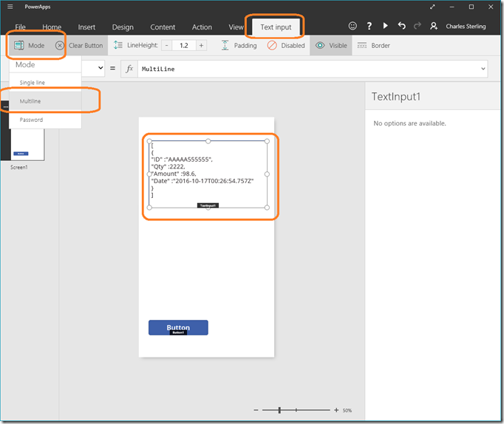The height and width of the screenshot is (424, 504).
Task: Toggle the Disabled state
Action: pyautogui.click(x=286, y=46)
